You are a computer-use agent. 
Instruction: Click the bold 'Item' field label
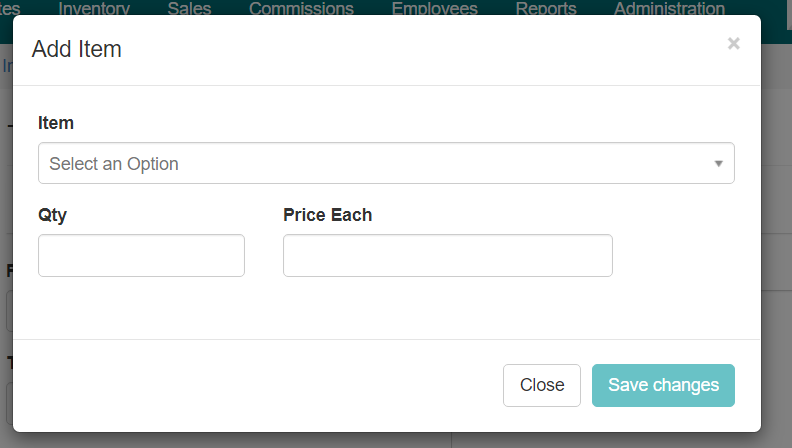56,123
